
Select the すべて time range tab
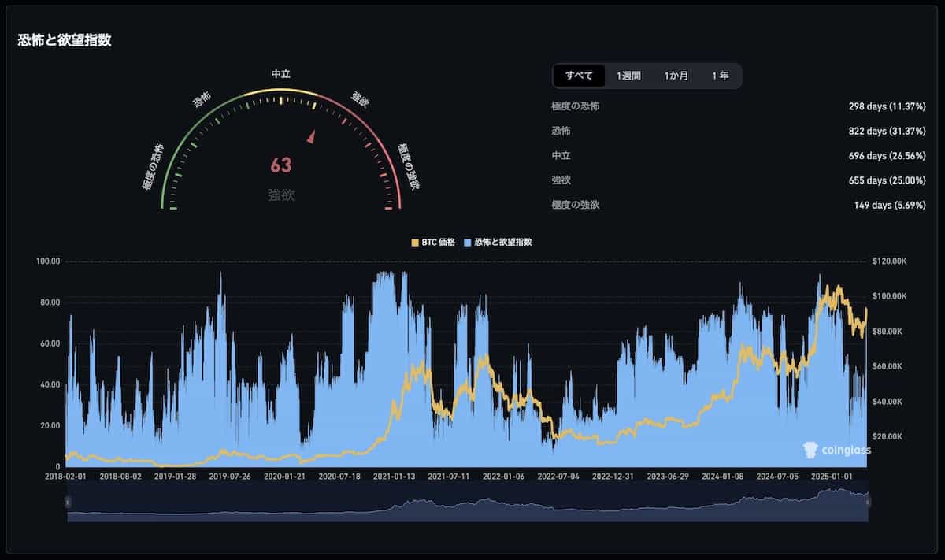pos(579,76)
